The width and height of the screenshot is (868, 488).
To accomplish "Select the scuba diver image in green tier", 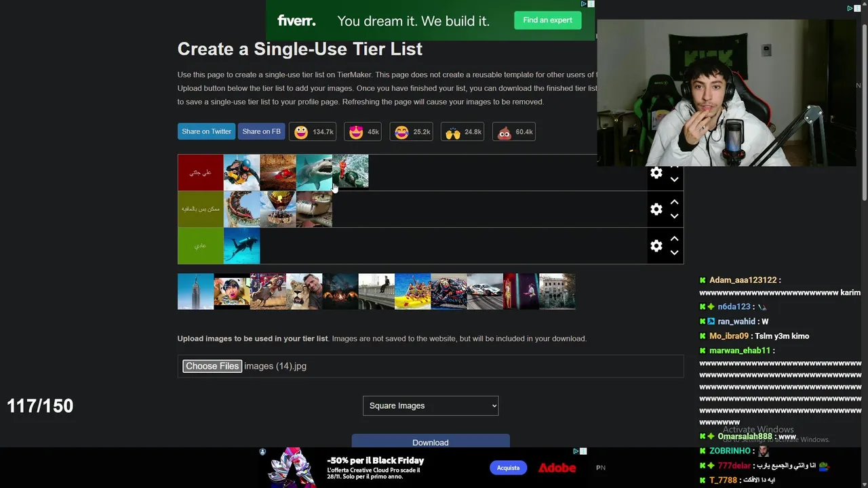I will coord(241,246).
